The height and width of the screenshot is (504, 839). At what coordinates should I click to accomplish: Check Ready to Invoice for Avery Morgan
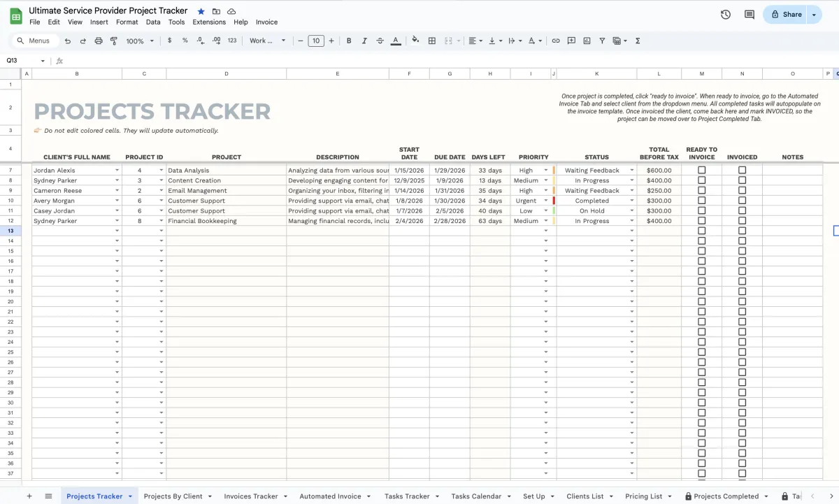tap(702, 201)
